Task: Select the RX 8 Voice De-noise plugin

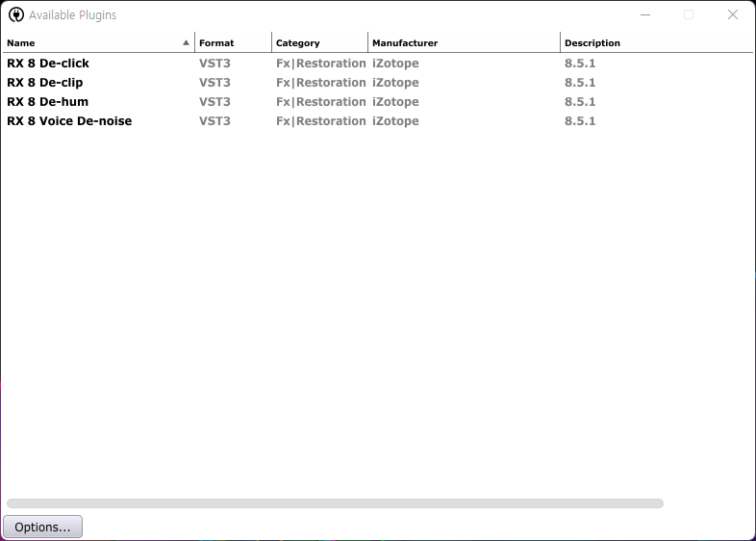Action: (69, 121)
